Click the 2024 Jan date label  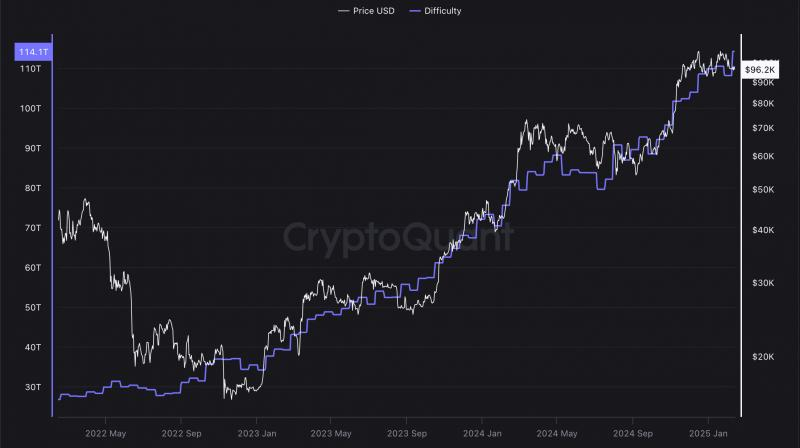click(482, 434)
